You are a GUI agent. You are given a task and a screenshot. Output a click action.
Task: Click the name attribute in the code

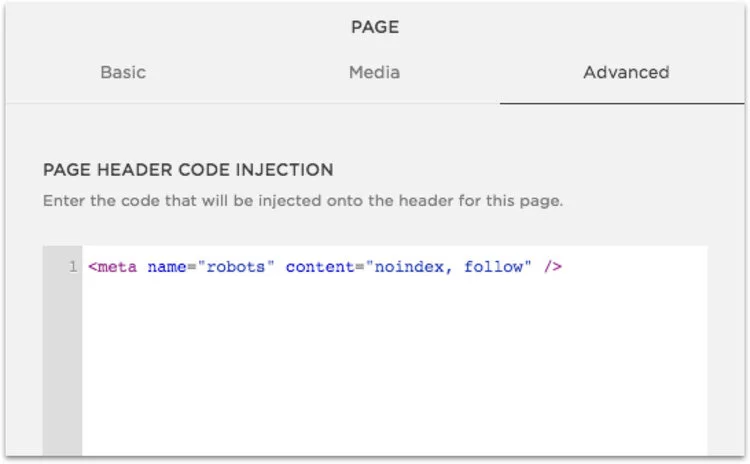pos(166,268)
